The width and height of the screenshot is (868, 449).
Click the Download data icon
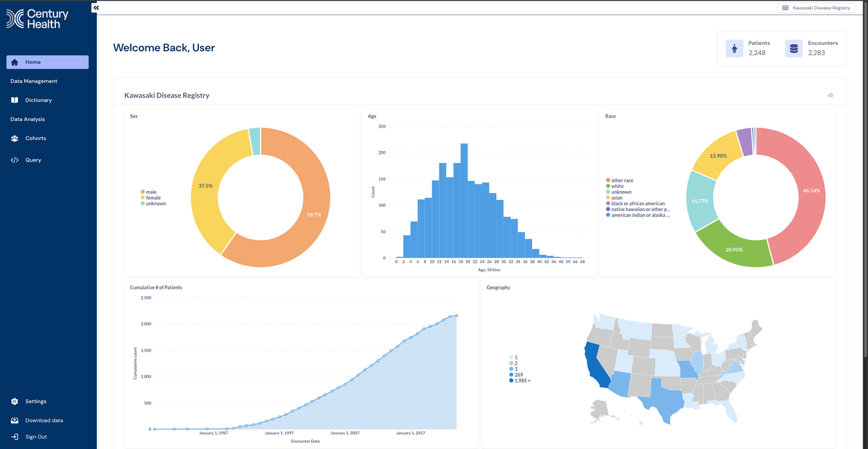pyautogui.click(x=15, y=420)
